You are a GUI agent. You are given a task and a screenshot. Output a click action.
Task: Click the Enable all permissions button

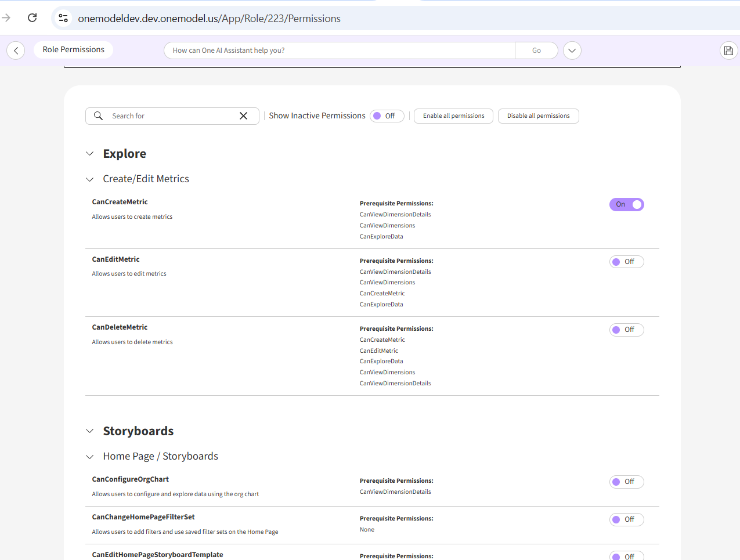point(453,116)
